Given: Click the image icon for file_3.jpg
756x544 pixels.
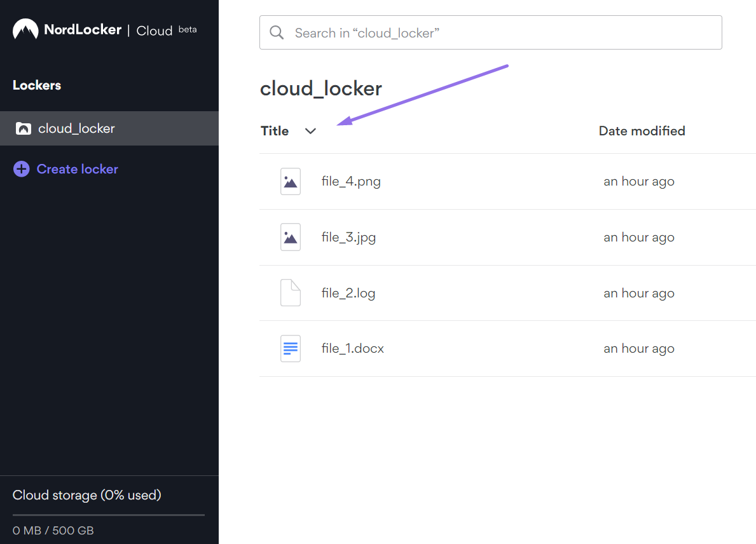Looking at the screenshot, I should [291, 237].
